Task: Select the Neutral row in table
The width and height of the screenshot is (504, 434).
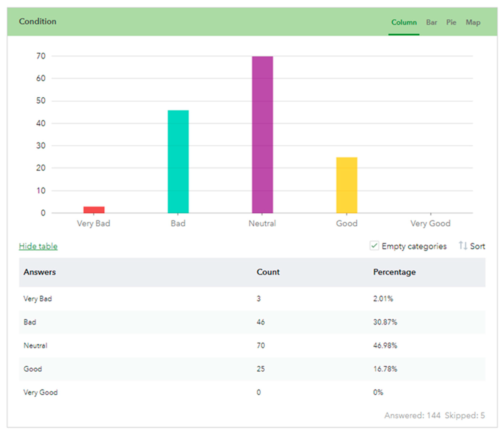Action: (36, 346)
